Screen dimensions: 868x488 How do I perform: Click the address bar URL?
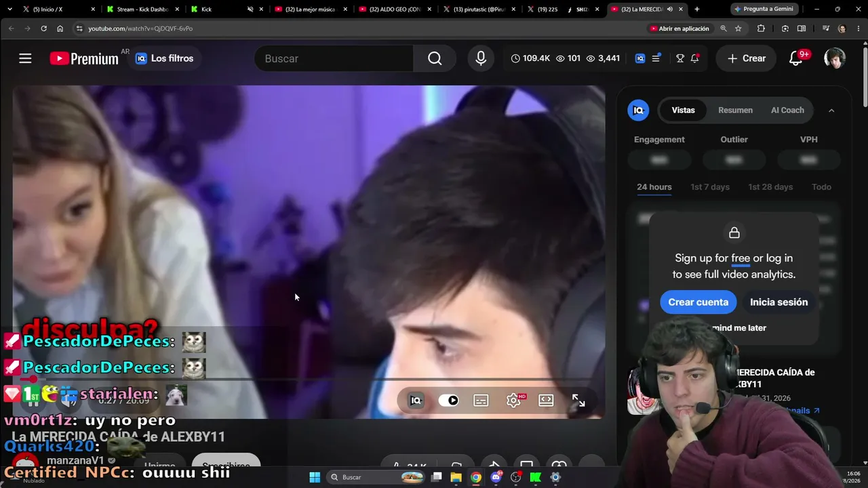[140, 28]
